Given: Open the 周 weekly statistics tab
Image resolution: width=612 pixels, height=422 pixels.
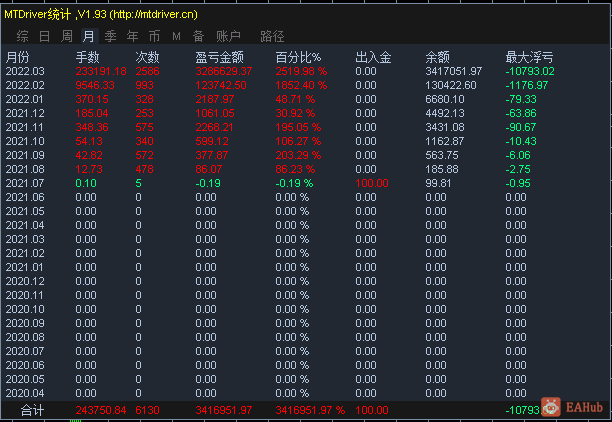Looking at the screenshot, I should [x=67, y=36].
